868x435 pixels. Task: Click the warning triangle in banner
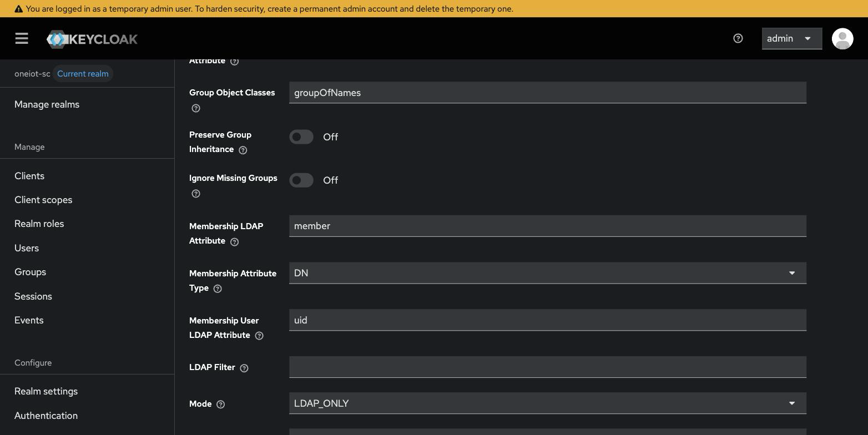coord(18,9)
